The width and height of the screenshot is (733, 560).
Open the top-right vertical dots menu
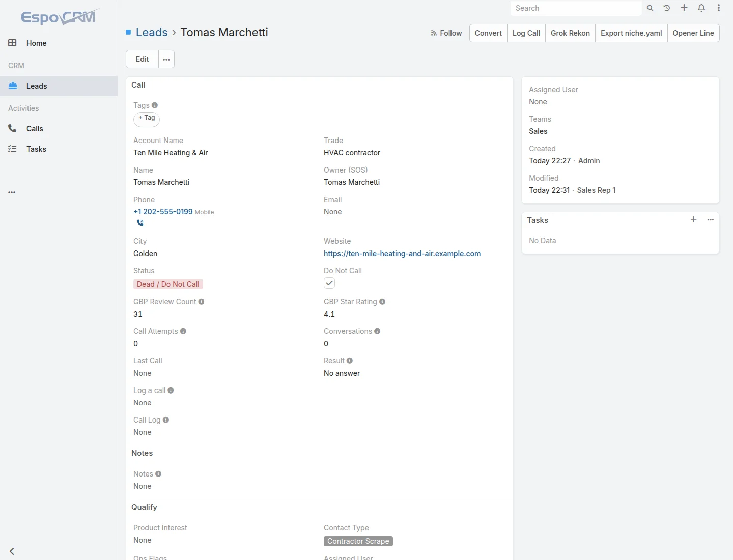click(x=719, y=8)
